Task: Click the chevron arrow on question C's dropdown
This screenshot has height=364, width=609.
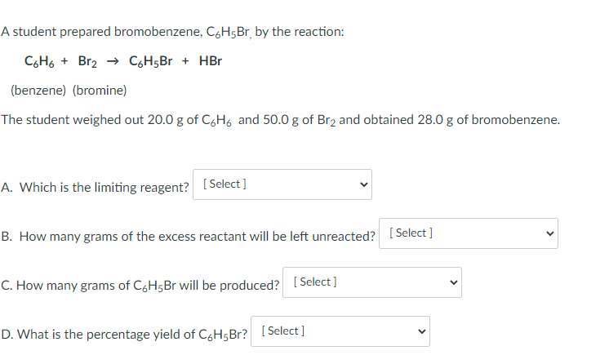Action: tap(452, 282)
